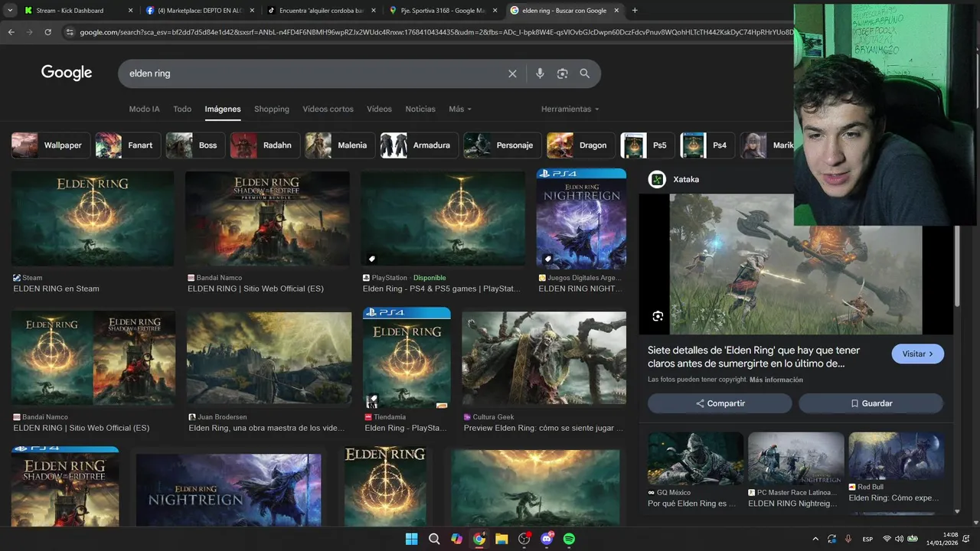Click the Lens icon on the Xataka preview image
Viewport: 980px width, 551px height.
(658, 316)
